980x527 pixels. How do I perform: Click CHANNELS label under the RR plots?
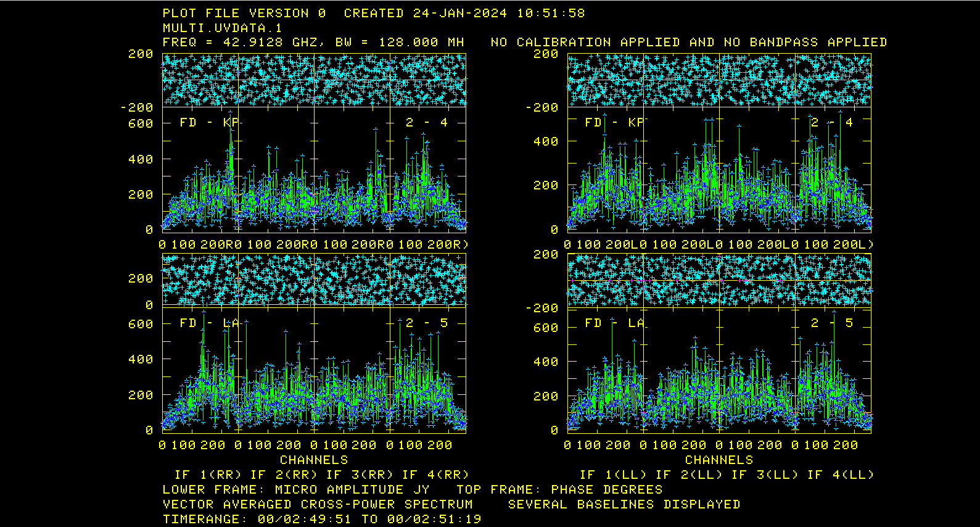(314, 460)
